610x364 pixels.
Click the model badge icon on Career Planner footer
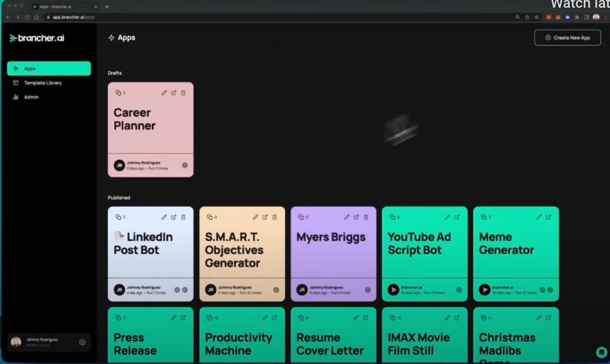click(185, 166)
